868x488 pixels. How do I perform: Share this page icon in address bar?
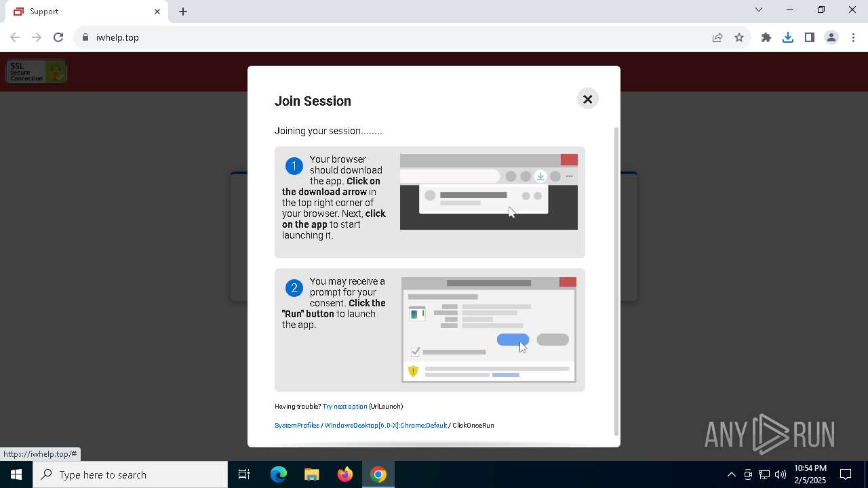717,37
